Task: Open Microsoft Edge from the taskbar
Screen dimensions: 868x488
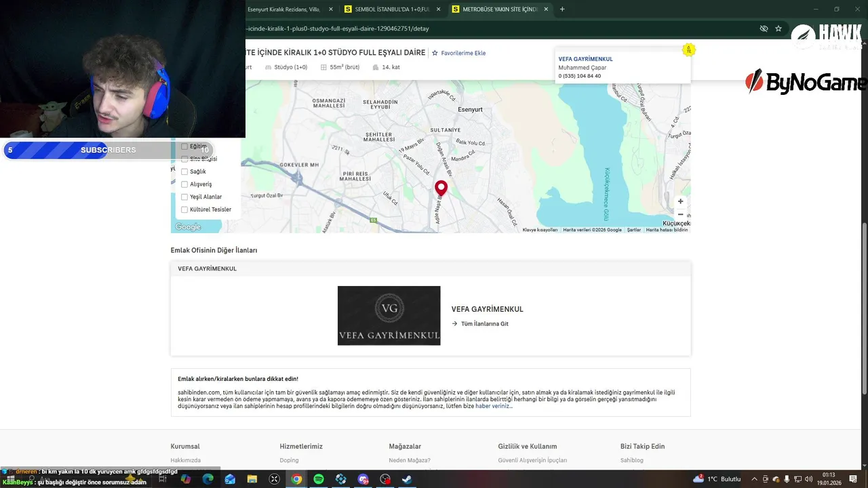Action: click(208, 479)
